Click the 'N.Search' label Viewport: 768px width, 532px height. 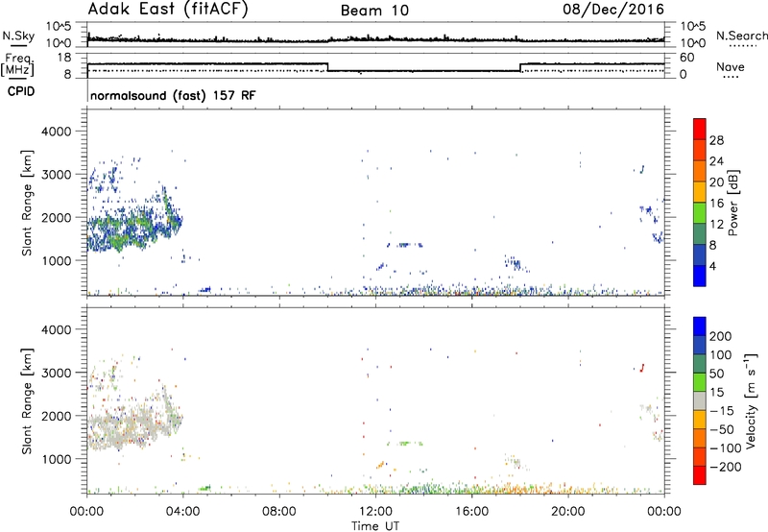[x=741, y=36]
